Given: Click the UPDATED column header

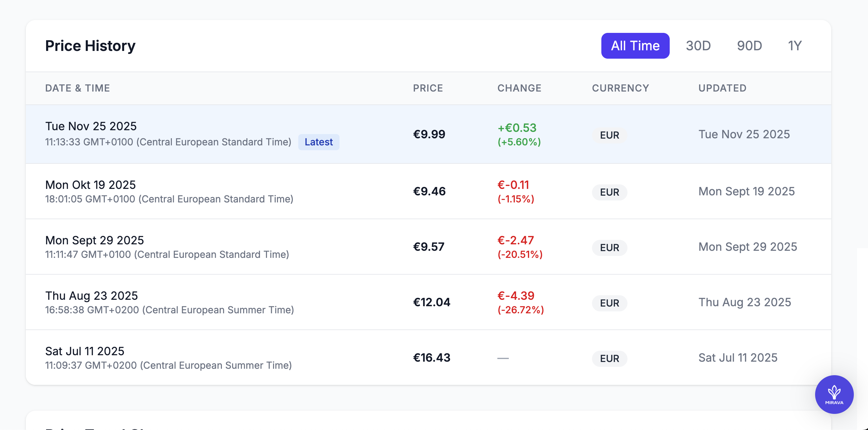Looking at the screenshot, I should [x=722, y=88].
